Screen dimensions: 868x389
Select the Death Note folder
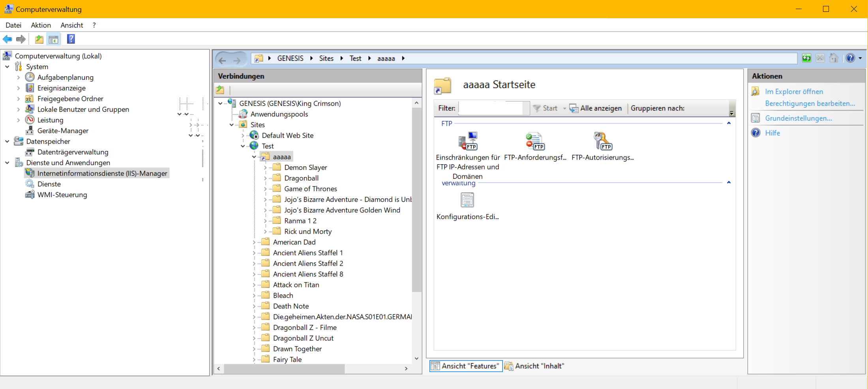pyautogui.click(x=291, y=306)
